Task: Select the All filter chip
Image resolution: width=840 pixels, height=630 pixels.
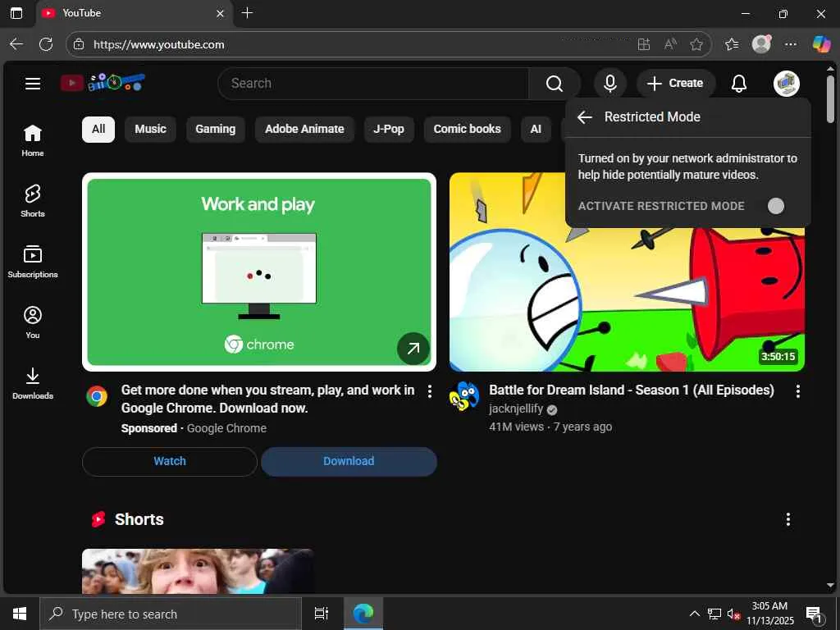Action: coord(98,129)
